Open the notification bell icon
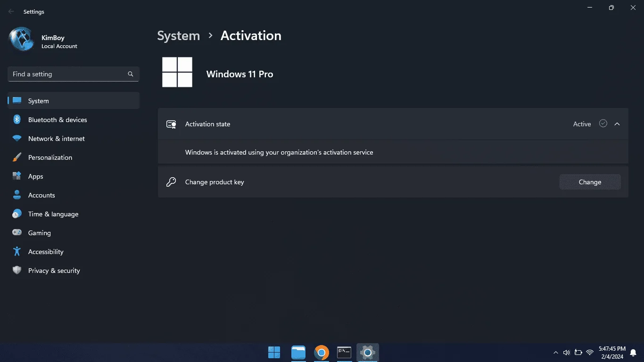The height and width of the screenshot is (362, 644). pos(633,353)
